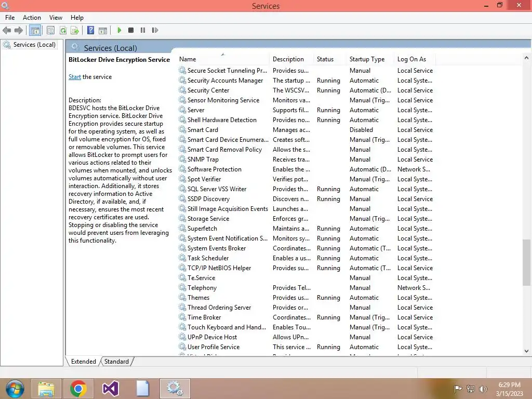Select the Task Scheduler service icon
The width and height of the screenshot is (532, 399).
pos(182,258)
